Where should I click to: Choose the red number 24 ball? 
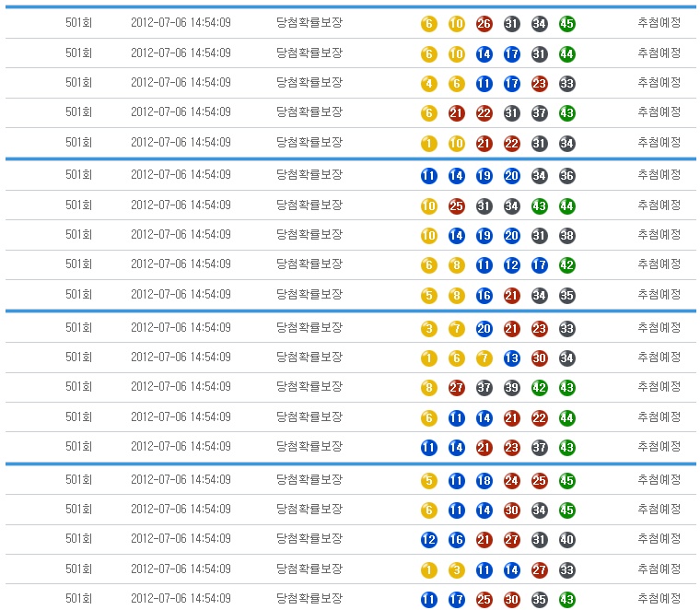click(511, 481)
